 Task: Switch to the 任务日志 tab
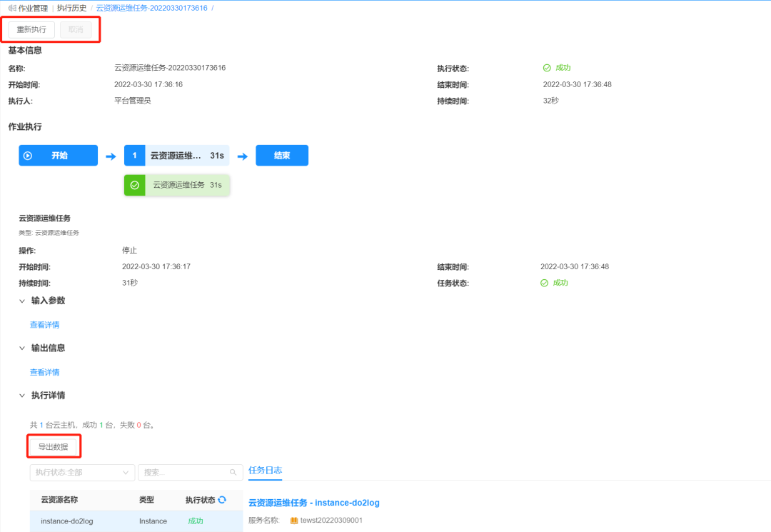pos(265,471)
